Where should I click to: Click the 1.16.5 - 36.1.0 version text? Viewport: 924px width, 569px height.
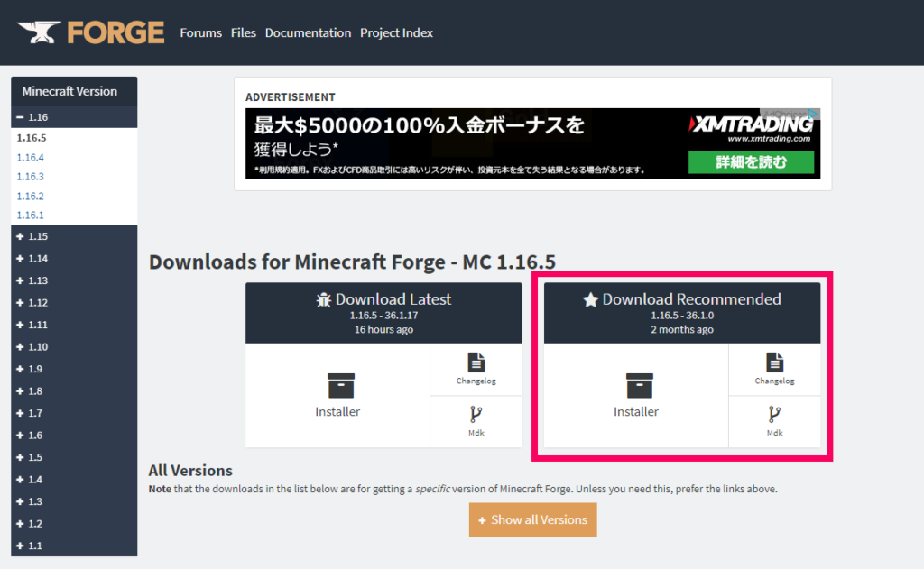pos(682,315)
